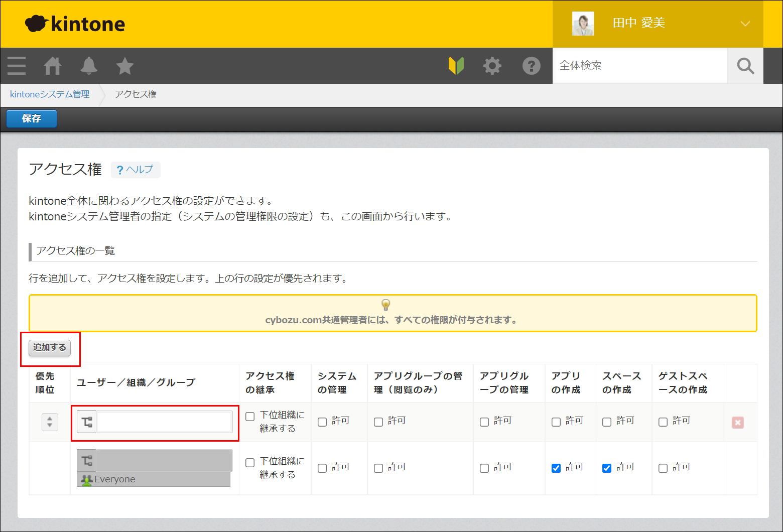The height and width of the screenshot is (532, 783).
Task: Open the help question mark icon
Action: coord(532,66)
